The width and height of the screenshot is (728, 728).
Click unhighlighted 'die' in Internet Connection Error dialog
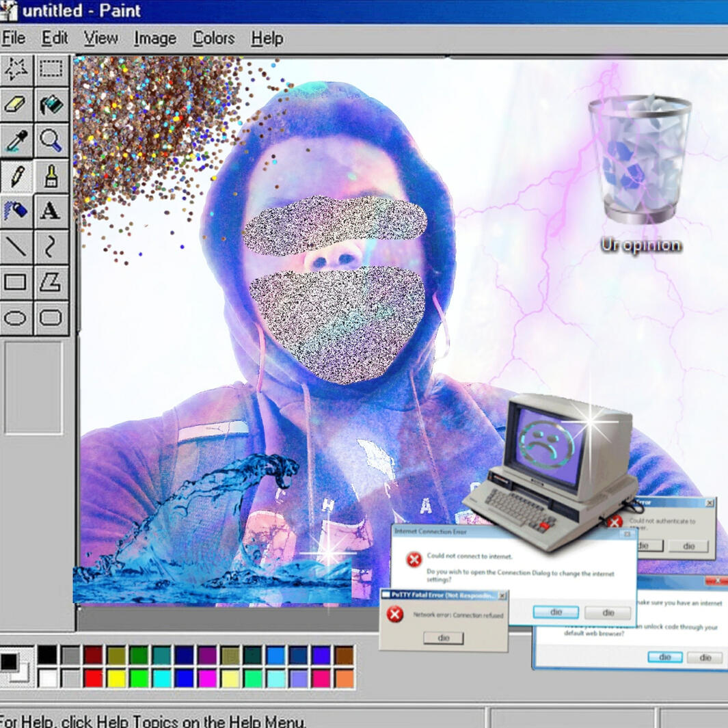click(608, 613)
